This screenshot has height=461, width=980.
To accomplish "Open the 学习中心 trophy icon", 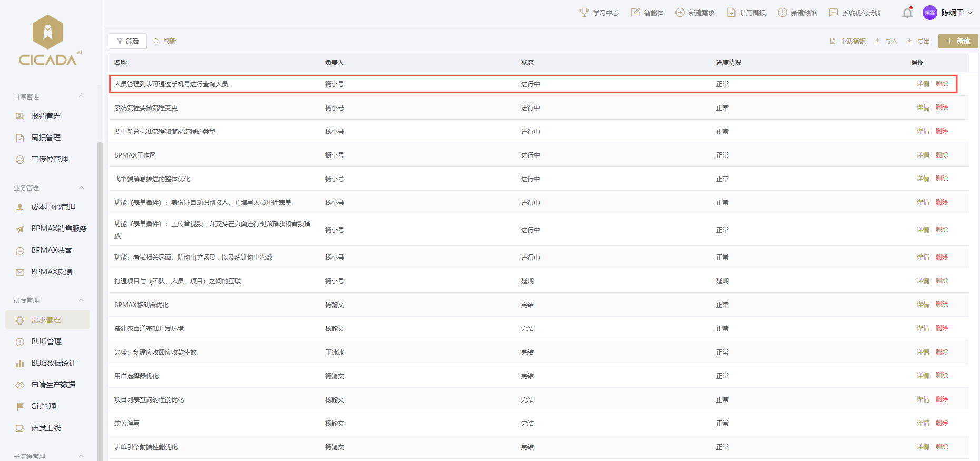I will pyautogui.click(x=584, y=12).
